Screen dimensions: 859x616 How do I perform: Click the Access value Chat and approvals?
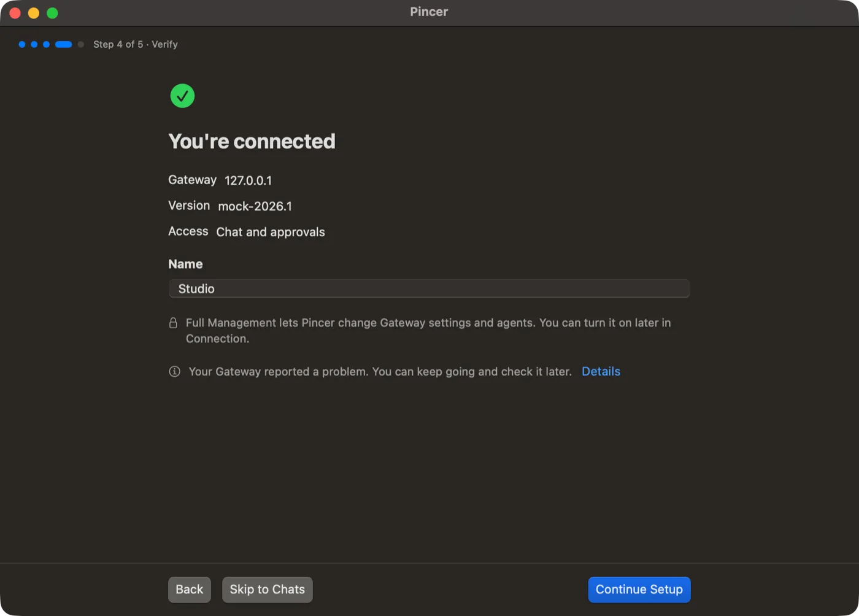click(x=271, y=232)
